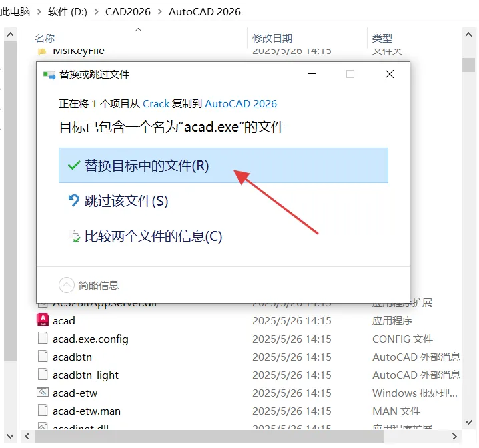The width and height of the screenshot is (479, 448).
Task: Open CAD2026 breadcrumb folder
Action: tap(128, 12)
